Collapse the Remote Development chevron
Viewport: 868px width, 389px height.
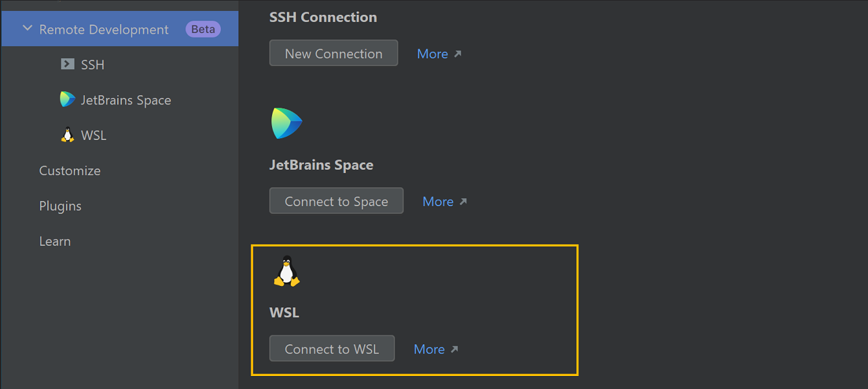point(27,29)
